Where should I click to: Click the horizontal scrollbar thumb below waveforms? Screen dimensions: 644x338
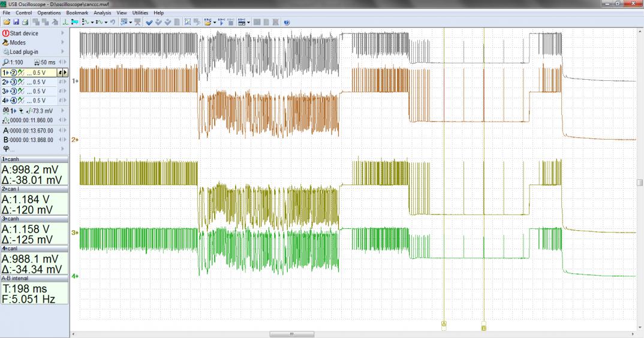pos(292,334)
